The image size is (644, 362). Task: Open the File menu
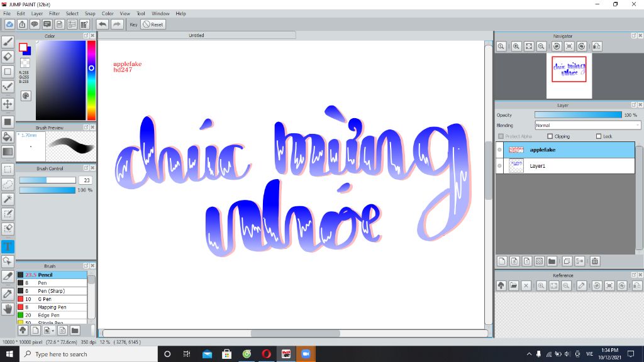[x=7, y=14]
